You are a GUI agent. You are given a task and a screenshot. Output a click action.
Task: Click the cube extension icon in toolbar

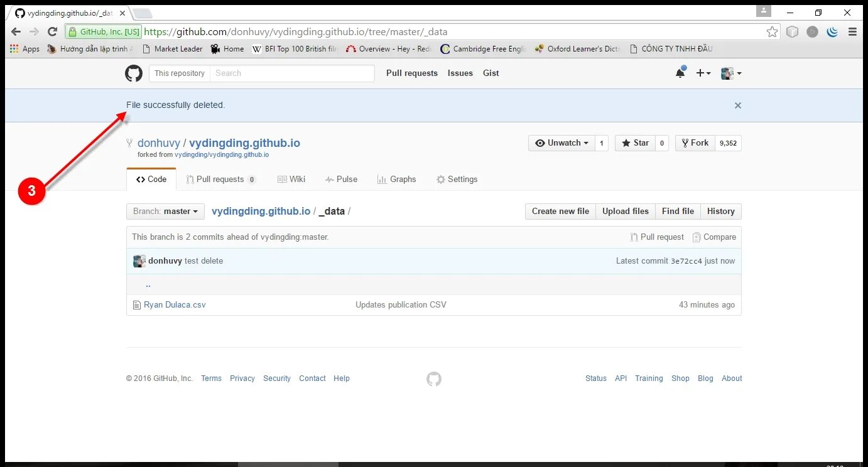click(x=793, y=31)
